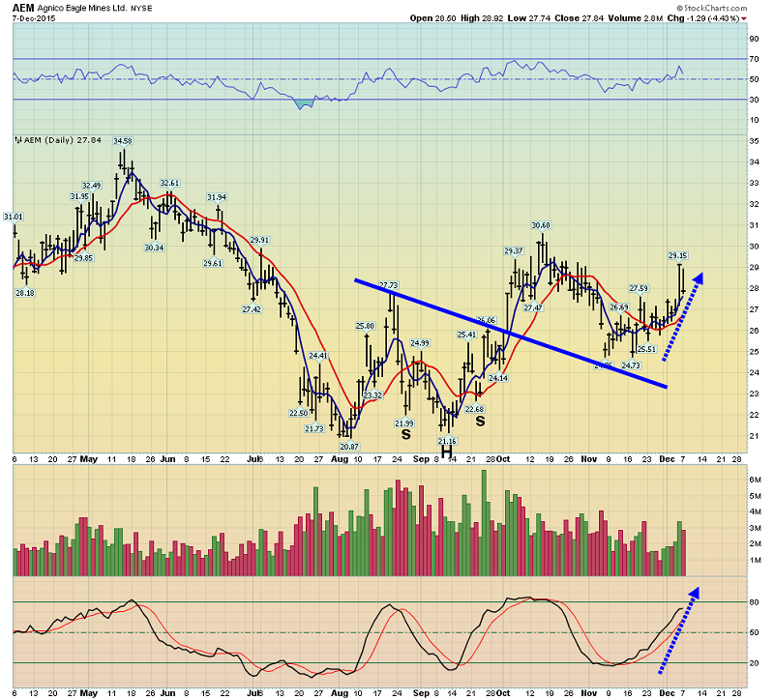The height and width of the screenshot is (700, 774).
Task: Click the 30.60 October high label
Action: click(x=541, y=225)
